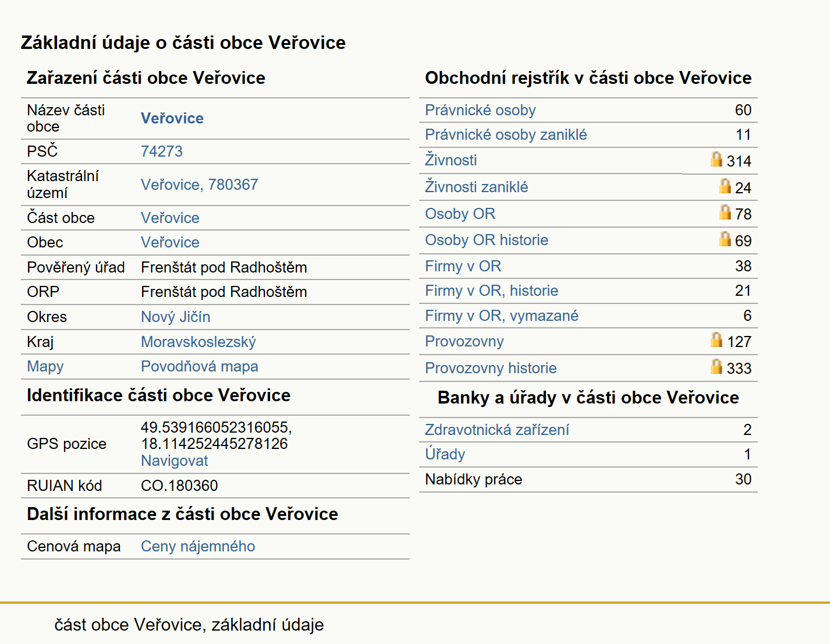The height and width of the screenshot is (644, 830).
Task: Open the Úřady link
Action: (x=445, y=454)
